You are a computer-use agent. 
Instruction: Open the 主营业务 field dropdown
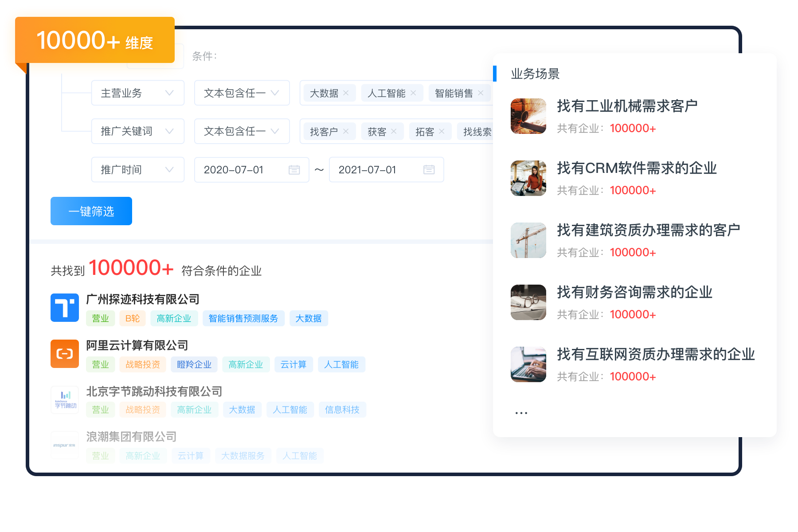click(x=138, y=93)
